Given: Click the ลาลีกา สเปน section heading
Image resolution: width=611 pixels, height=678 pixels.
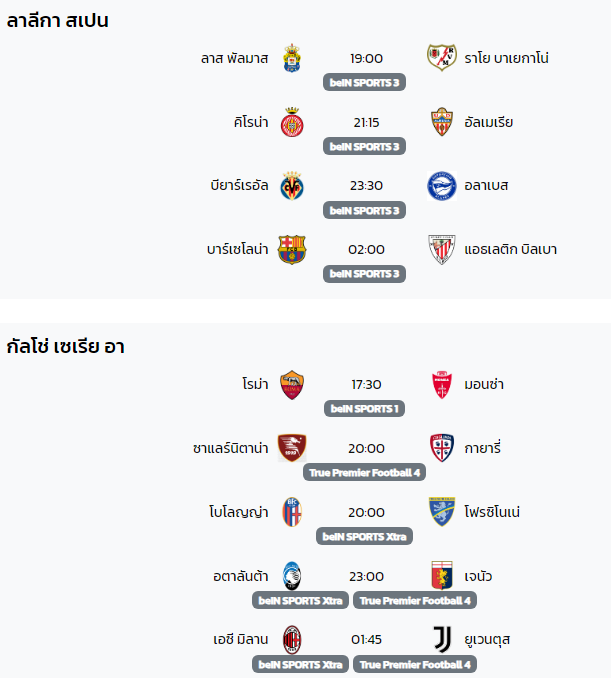Looking at the screenshot, I should tap(58, 21).
